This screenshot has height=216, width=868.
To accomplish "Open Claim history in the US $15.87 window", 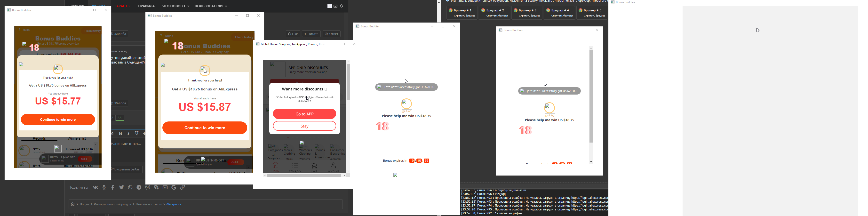I will (x=243, y=37).
